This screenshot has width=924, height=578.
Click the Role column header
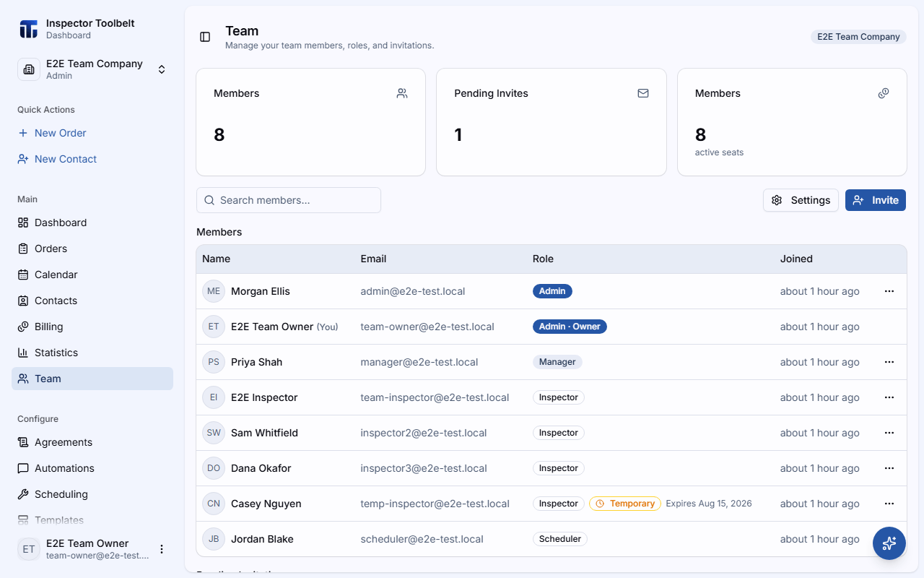coord(543,259)
